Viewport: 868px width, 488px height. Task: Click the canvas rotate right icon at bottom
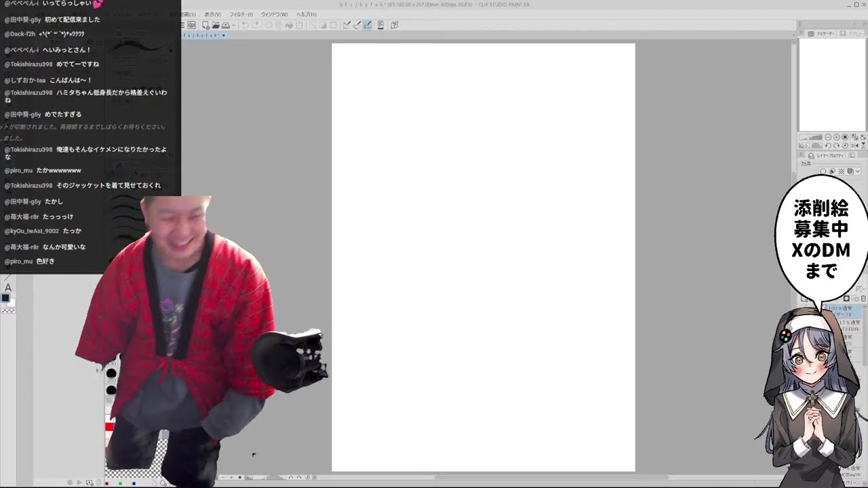(299, 477)
